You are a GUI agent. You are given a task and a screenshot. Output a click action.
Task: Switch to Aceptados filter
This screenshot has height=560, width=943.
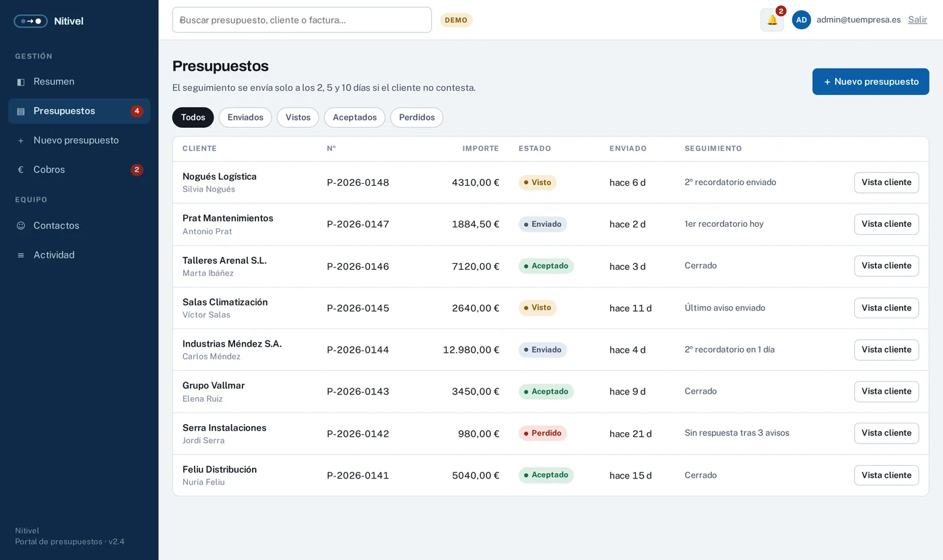(355, 117)
